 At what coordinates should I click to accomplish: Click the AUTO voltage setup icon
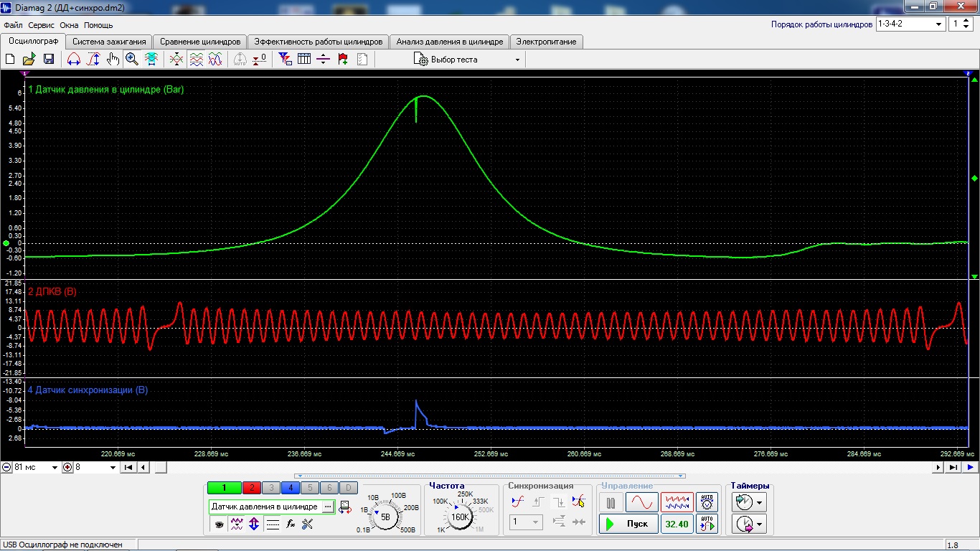(x=707, y=501)
